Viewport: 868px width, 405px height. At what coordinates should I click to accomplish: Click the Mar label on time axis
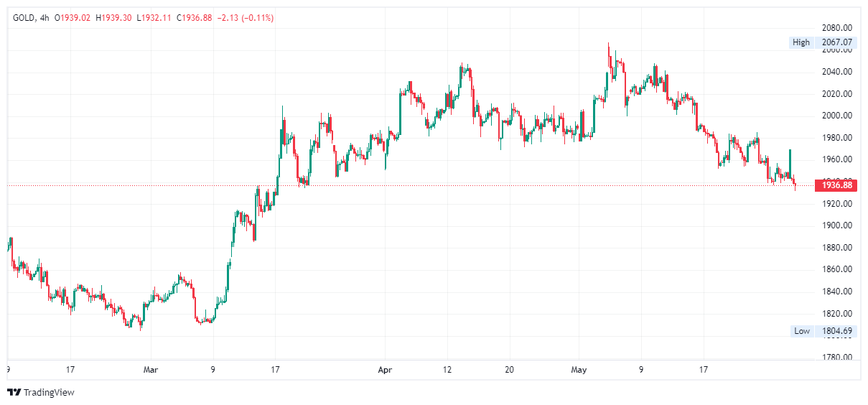[151, 370]
